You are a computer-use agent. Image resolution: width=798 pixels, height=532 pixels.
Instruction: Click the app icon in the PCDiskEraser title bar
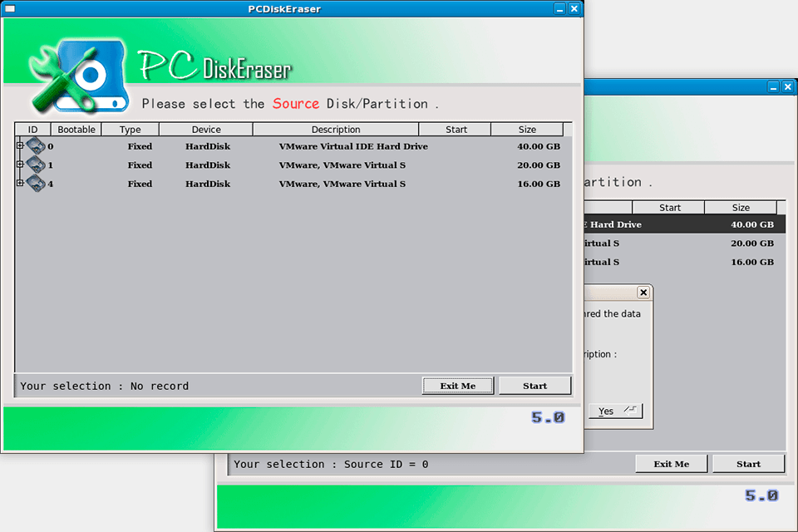12,9
